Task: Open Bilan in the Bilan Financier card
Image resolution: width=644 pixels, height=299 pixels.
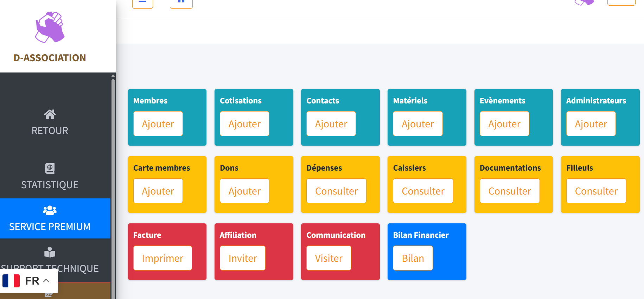Action: click(x=413, y=258)
